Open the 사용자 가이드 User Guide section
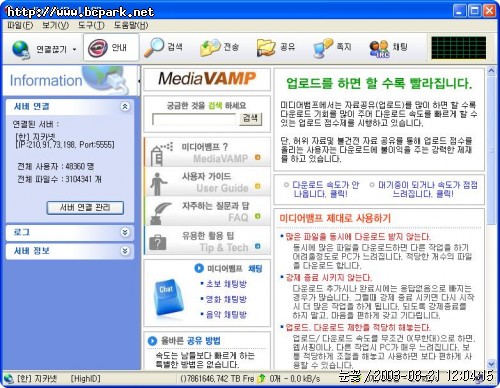 coord(207,182)
